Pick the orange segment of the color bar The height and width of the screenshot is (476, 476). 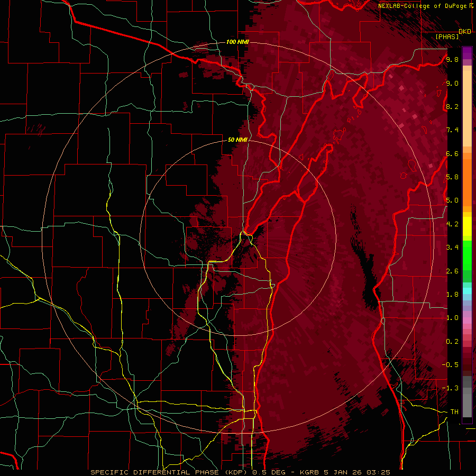coord(467,182)
